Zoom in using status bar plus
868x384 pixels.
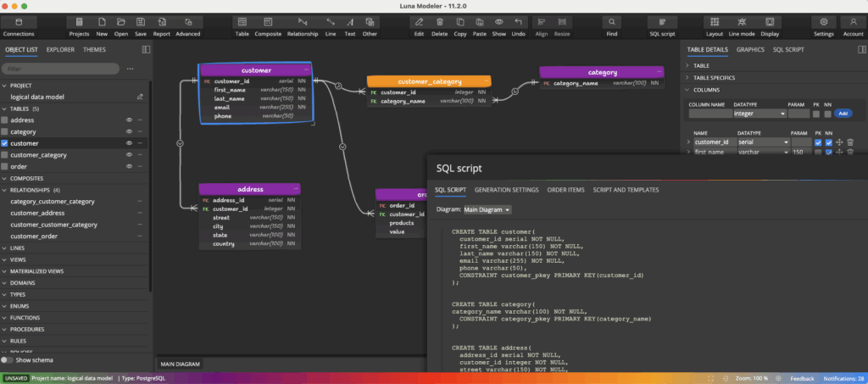click(x=778, y=378)
